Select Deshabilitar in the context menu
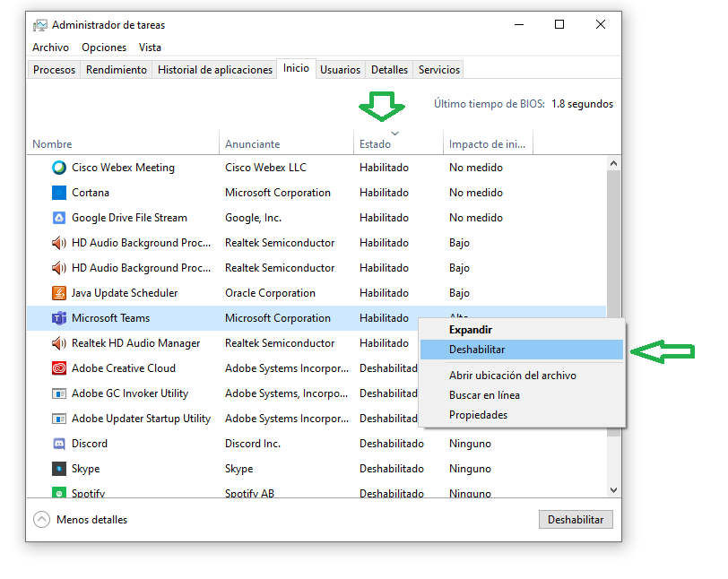The height and width of the screenshot is (579, 728). (477, 350)
